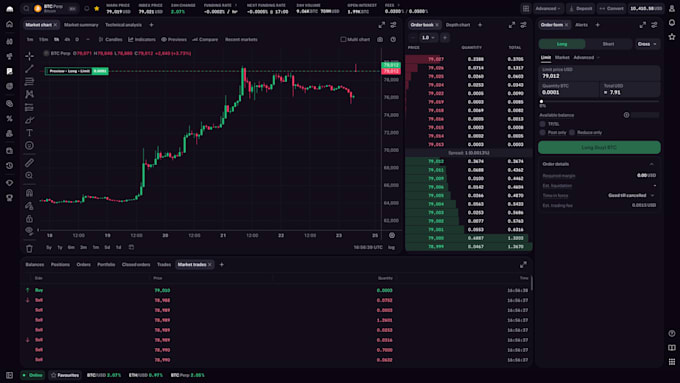Expand the Market chart panel to fullscreen
This screenshot has width=680, height=383.
[382, 25]
